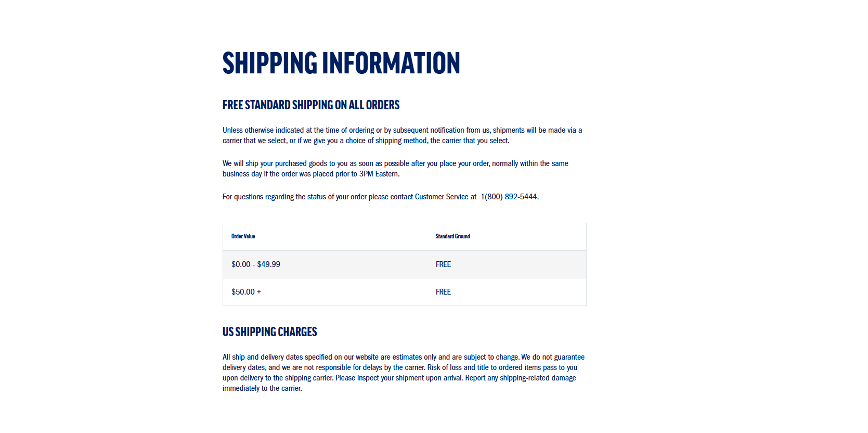Click FREE in the $0.00 - $49.99 row
Screen dimensions: 868x433
443,264
